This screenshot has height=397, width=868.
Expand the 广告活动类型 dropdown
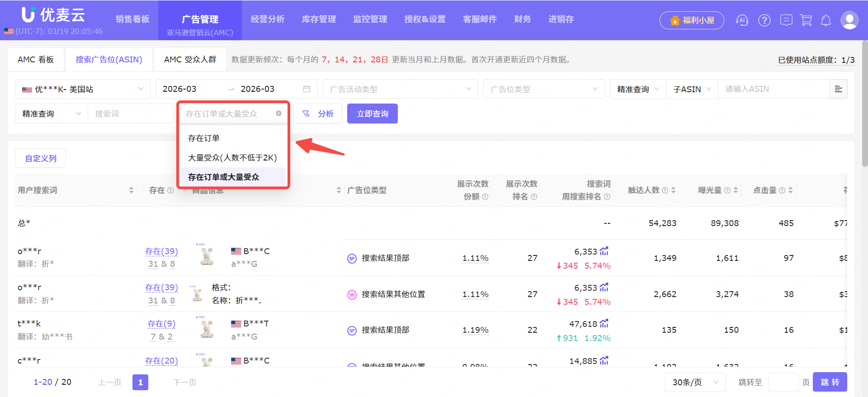(x=400, y=89)
